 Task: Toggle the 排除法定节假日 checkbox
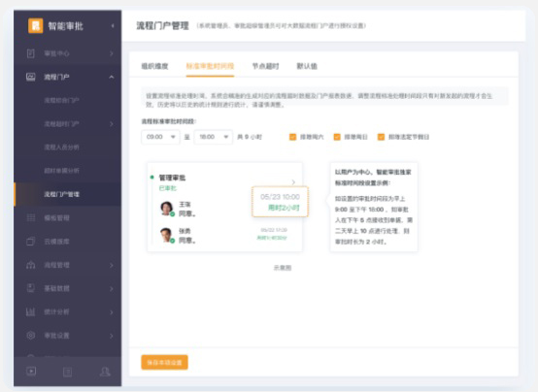381,137
